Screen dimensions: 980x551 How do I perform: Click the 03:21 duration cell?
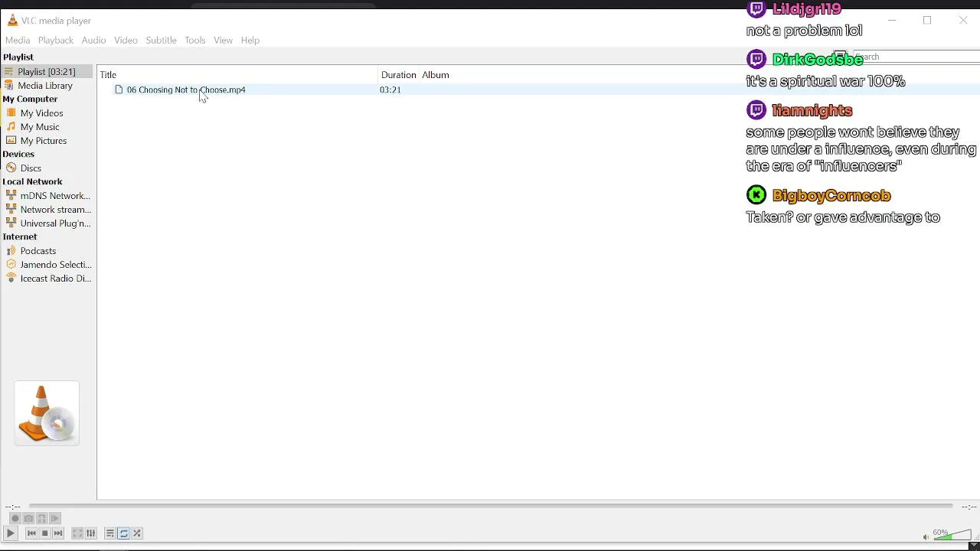390,90
